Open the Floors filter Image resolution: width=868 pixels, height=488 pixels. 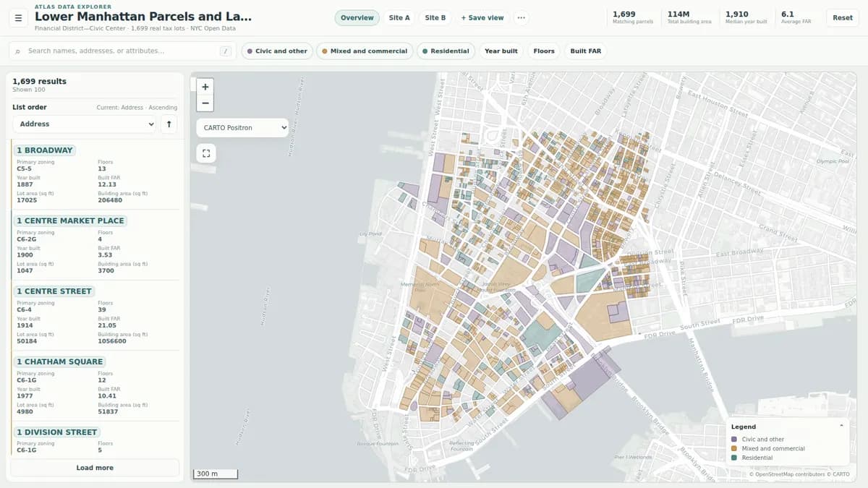pyautogui.click(x=544, y=51)
